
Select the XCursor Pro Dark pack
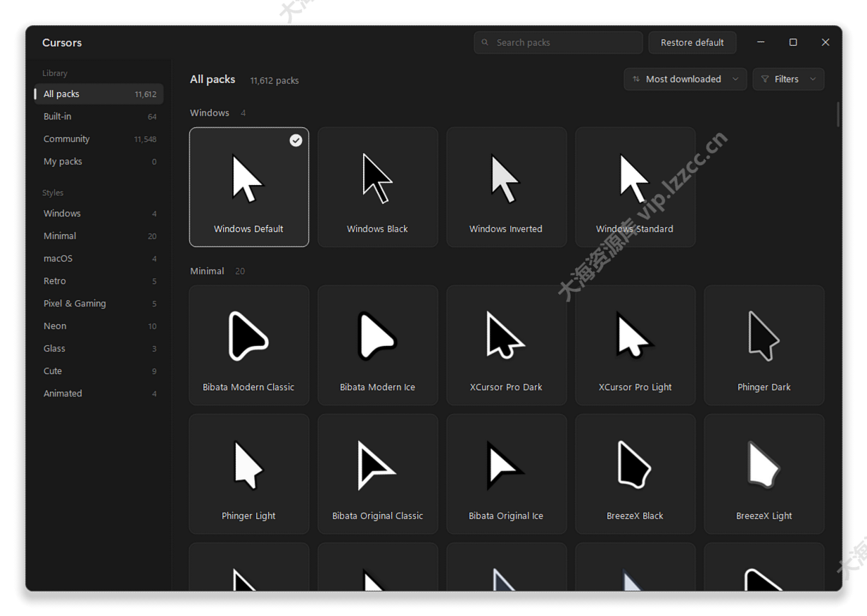point(507,345)
